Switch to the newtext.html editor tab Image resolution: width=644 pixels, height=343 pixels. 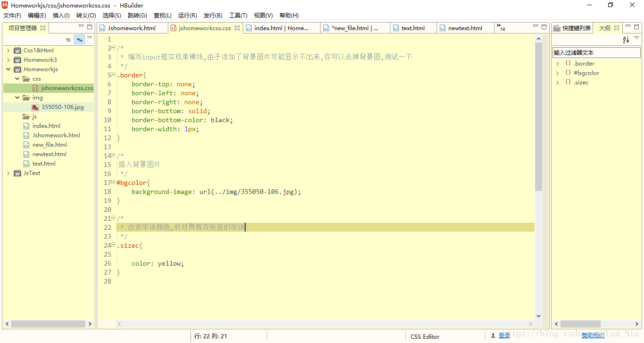pos(465,28)
